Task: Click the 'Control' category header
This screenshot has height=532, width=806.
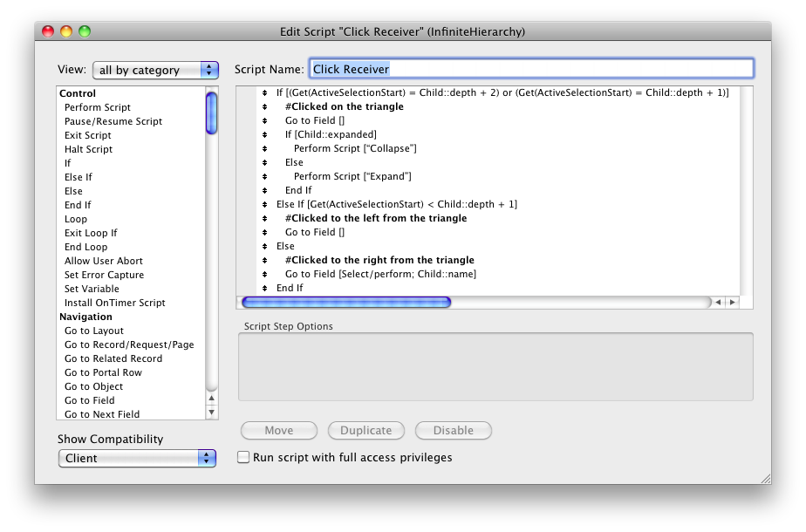Action: (x=78, y=93)
